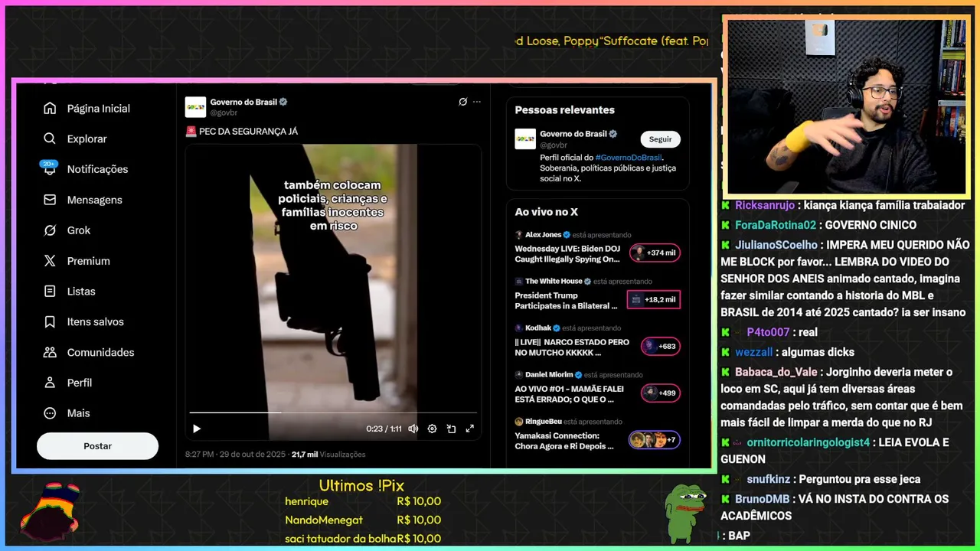Click Governo do Brasil avatar in Pessoas relevantes
Screen dimensions: 980x551
[x=525, y=139]
